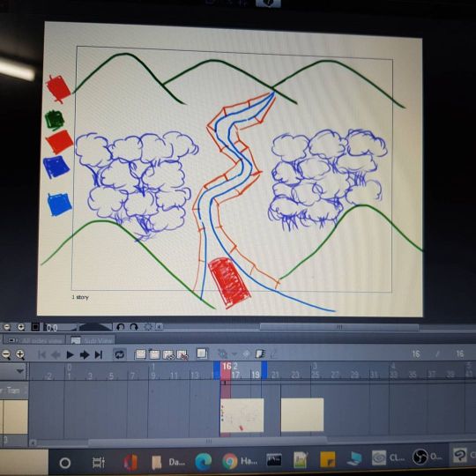Zoom out the animation timeline

click(x=6, y=354)
